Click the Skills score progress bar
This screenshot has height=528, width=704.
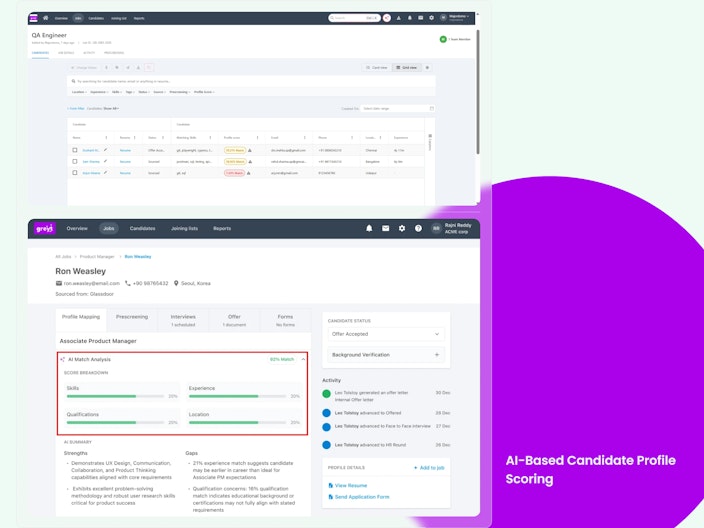point(115,396)
